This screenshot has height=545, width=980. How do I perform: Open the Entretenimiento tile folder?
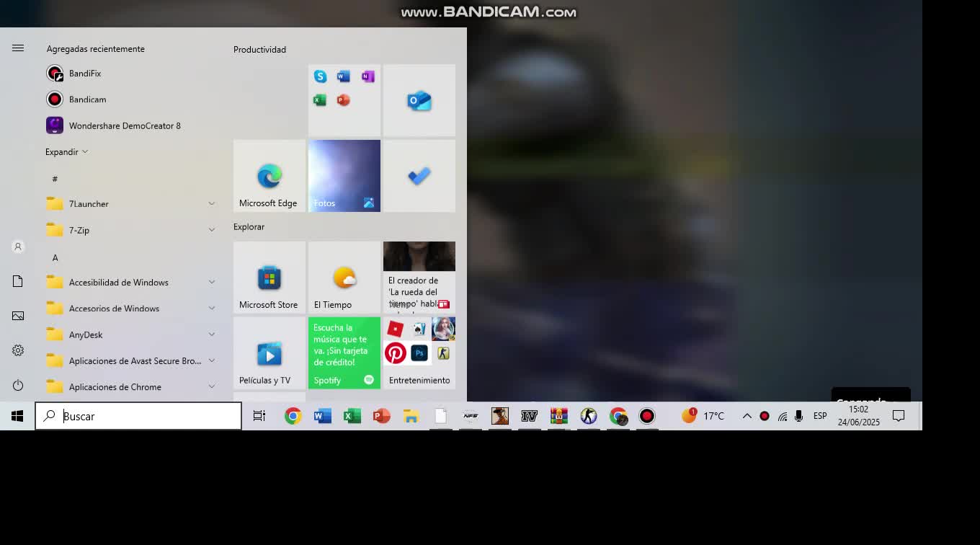coord(419,353)
